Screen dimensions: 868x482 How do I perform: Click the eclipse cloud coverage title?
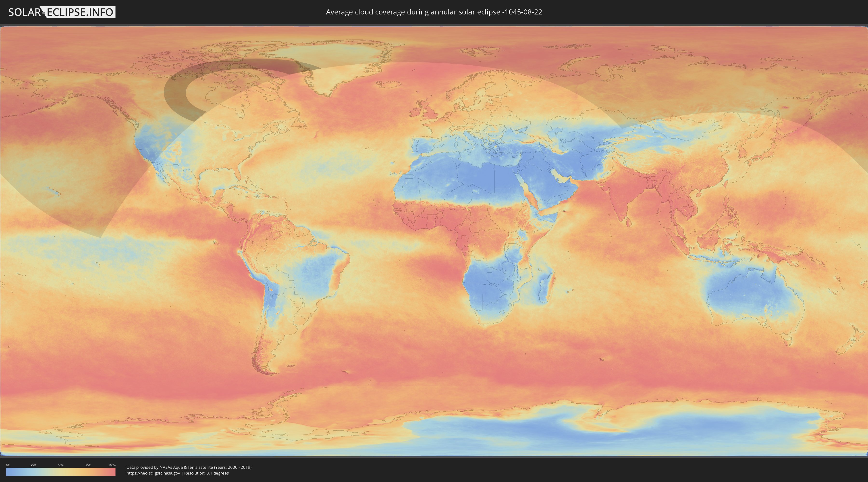click(x=434, y=12)
